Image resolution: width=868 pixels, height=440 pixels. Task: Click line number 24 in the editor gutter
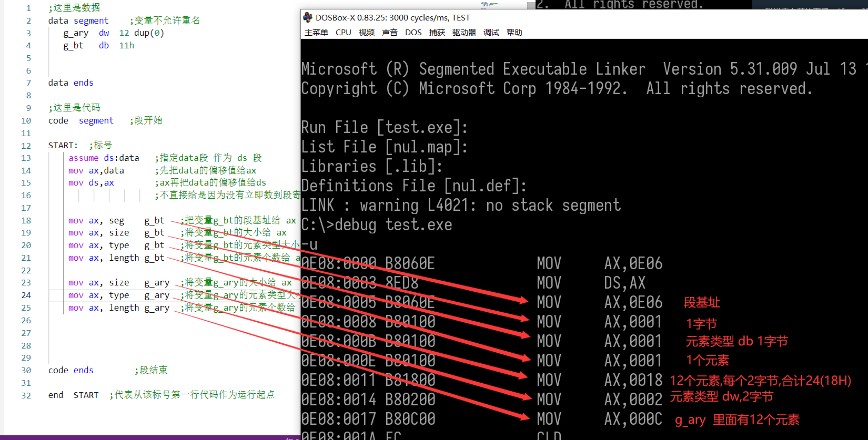coord(26,295)
